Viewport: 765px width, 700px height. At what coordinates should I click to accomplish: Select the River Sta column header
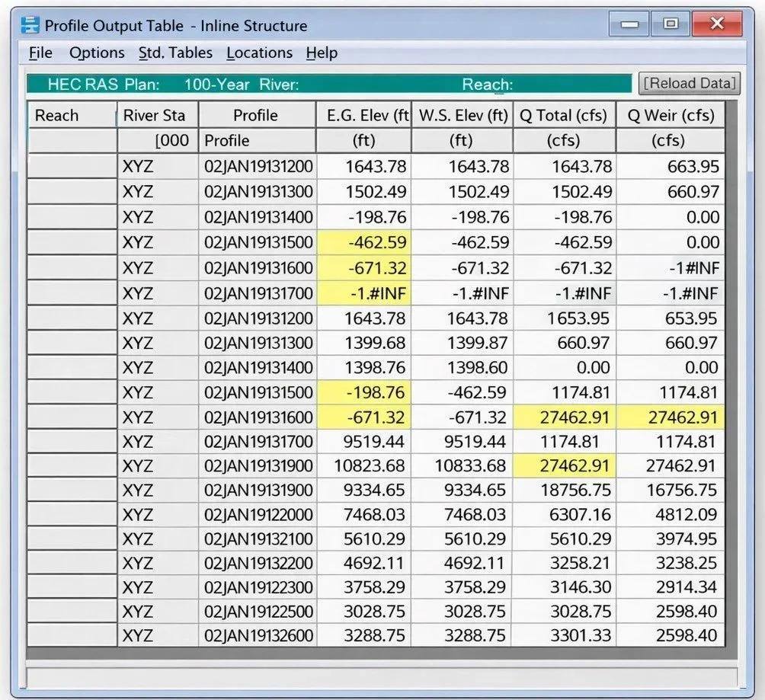(158, 116)
